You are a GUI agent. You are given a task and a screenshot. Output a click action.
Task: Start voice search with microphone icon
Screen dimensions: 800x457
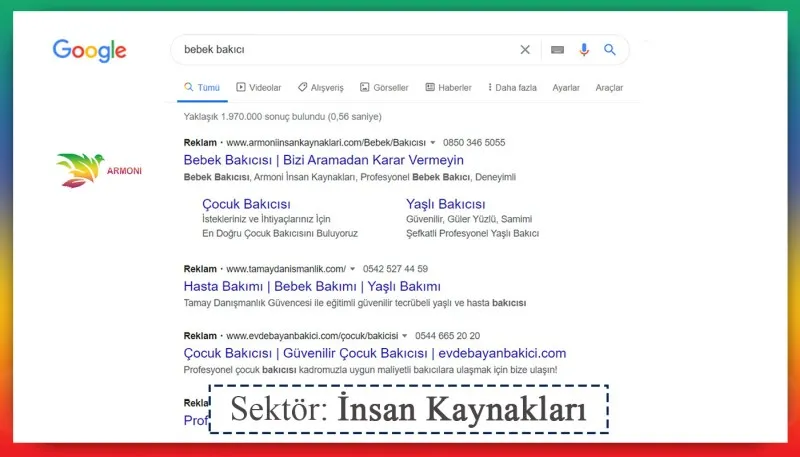584,49
